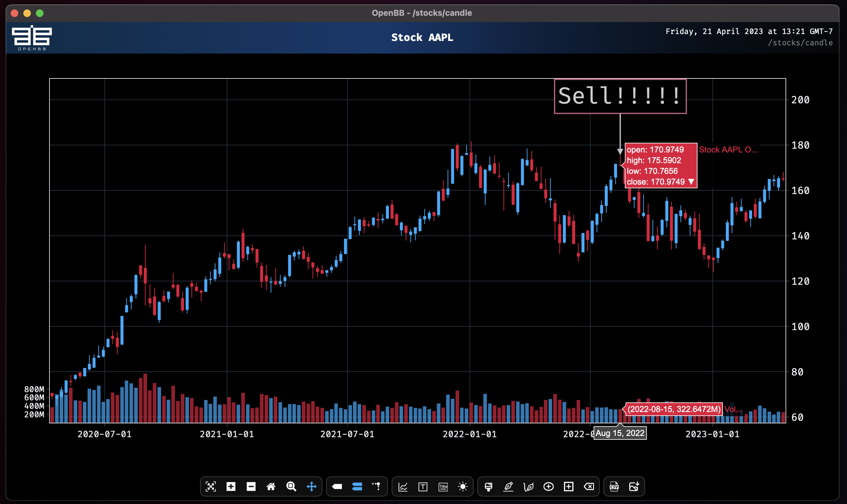Click the Stock AAPL O... hover legend
The image size is (847, 504).
click(x=728, y=150)
